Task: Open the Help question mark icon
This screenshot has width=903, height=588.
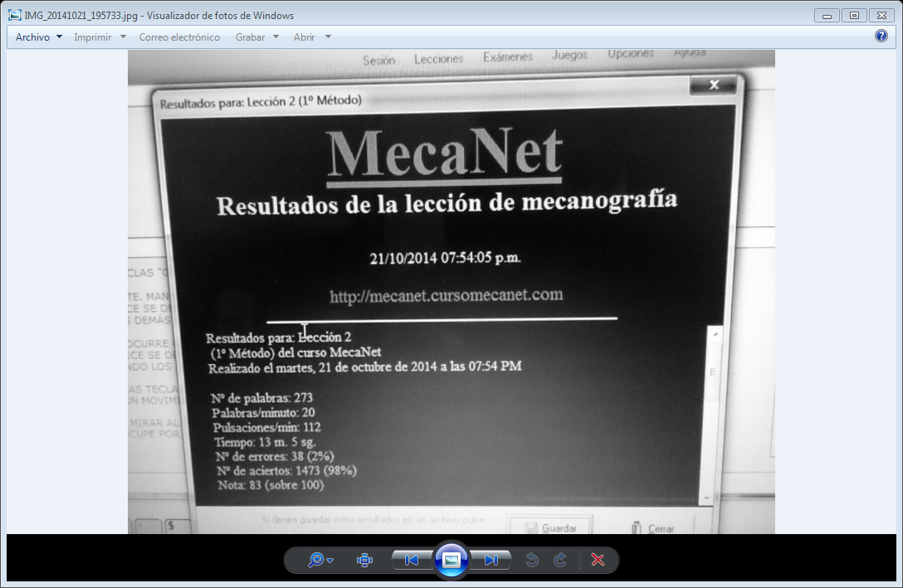Action: coord(881,36)
